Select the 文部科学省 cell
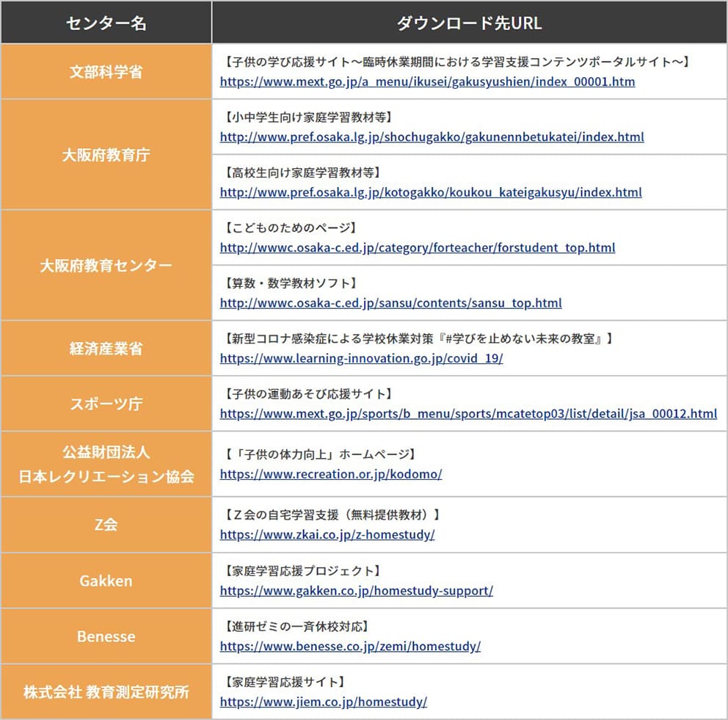Screen dimensions: 728x720 (x=106, y=71)
